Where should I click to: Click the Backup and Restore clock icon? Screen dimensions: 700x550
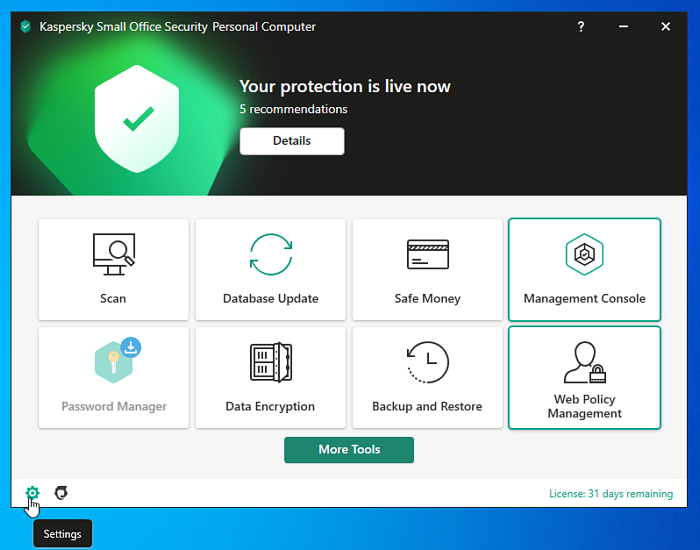[x=428, y=362]
